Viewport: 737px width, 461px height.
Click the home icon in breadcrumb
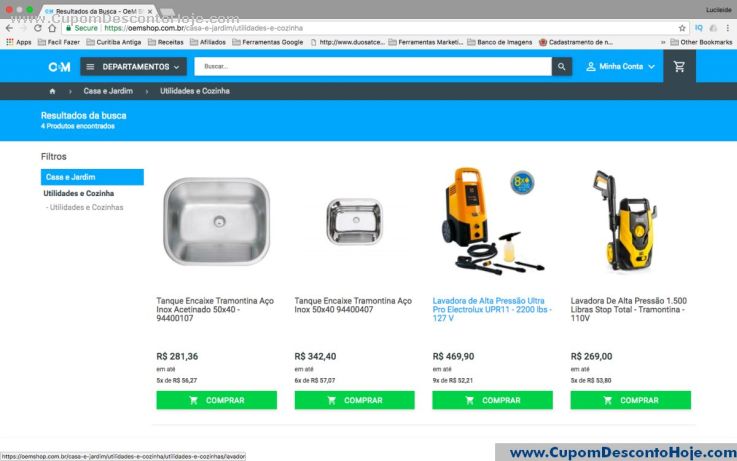coord(52,91)
